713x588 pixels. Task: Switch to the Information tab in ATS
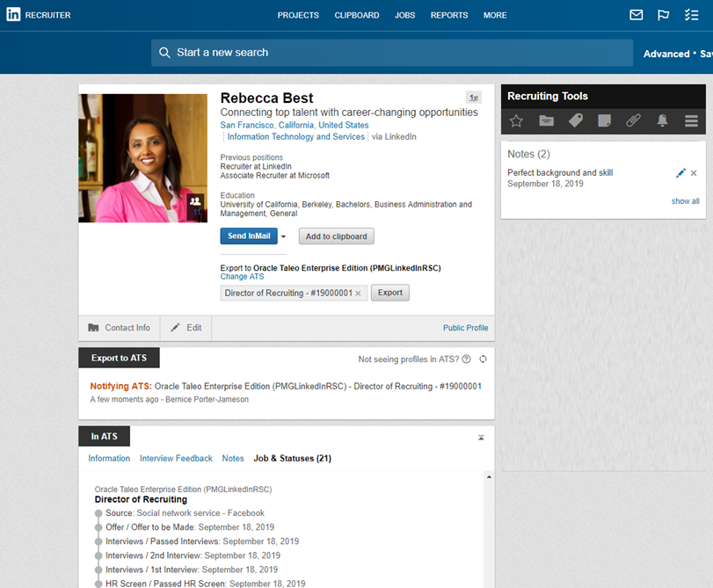(x=109, y=459)
